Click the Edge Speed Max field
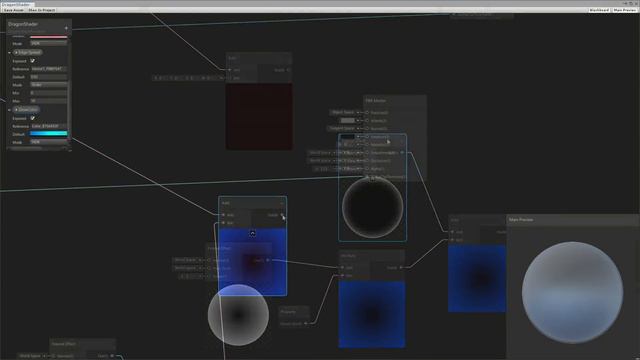 (49, 101)
